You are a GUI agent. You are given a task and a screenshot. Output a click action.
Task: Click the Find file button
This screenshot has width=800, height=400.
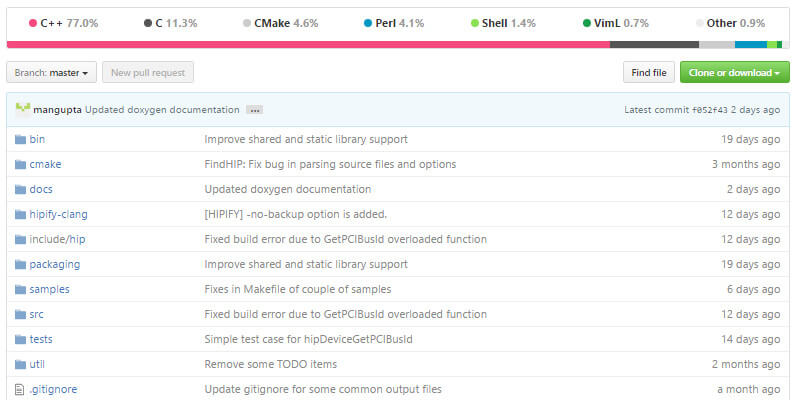pyautogui.click(x=647, y=72)
